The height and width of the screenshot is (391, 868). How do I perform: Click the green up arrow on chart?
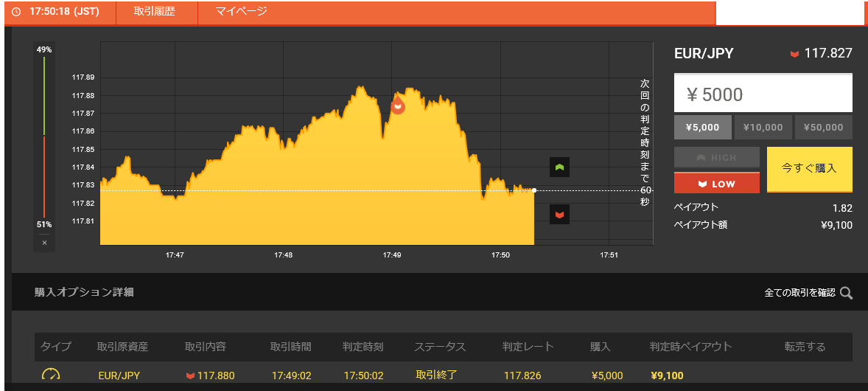[559, 167]
